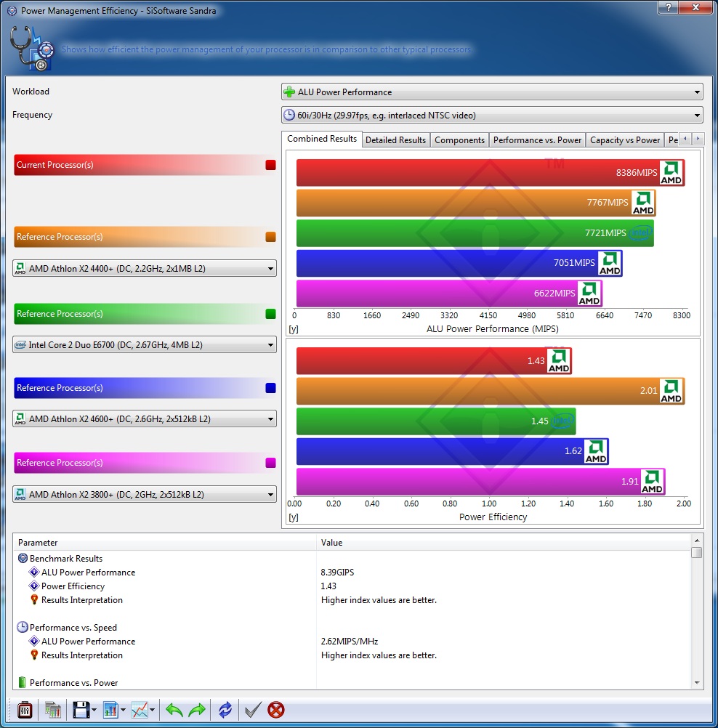Click the floppy disk save icon
This screenshot has width=718, height=728.
(81, 710)
